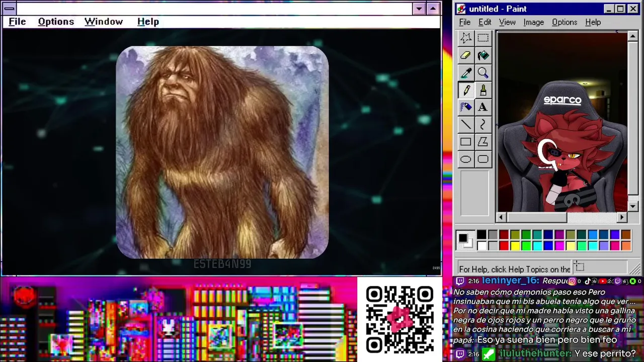Click status bar text "For Help, click Help Topics"

[x=515, y=269]
